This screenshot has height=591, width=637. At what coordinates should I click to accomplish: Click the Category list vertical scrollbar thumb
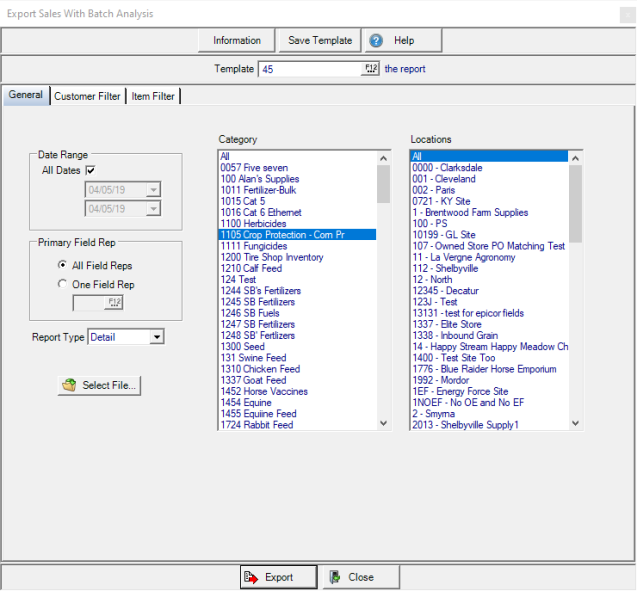[x=383, y=184]
